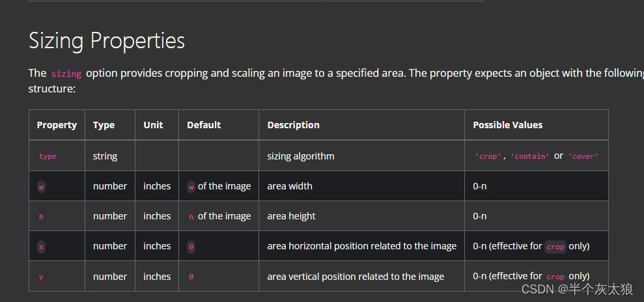Click the CSDN watermark text
Image resolution: width=644 pixels, height=302 pixels.
pos(577,289)
